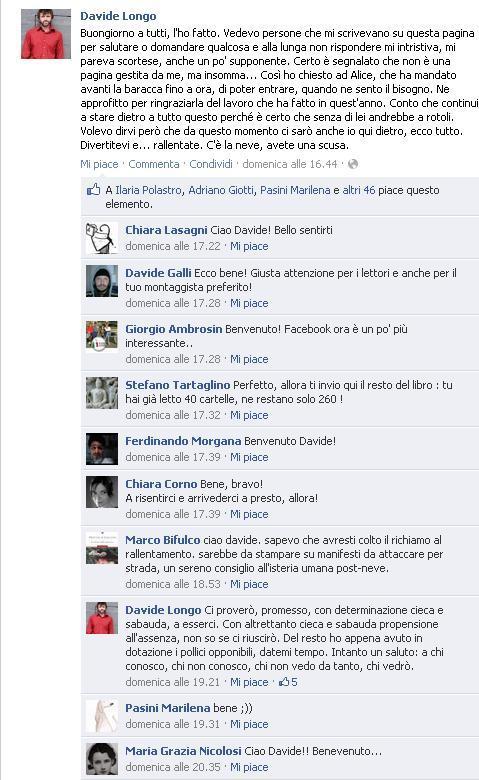Like Giorgio Ambrosin's comment

(249, 359)
